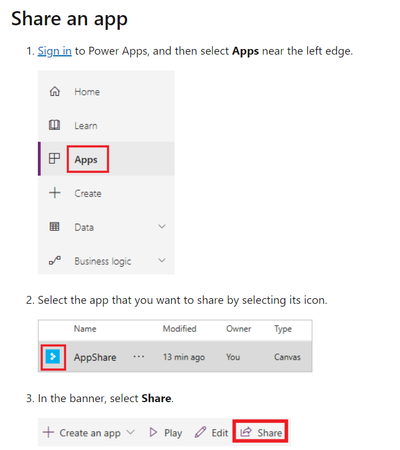Viewport: 400px width, 450px height.
Task: Click the AppShare app name
Action: tap(95, 357)
